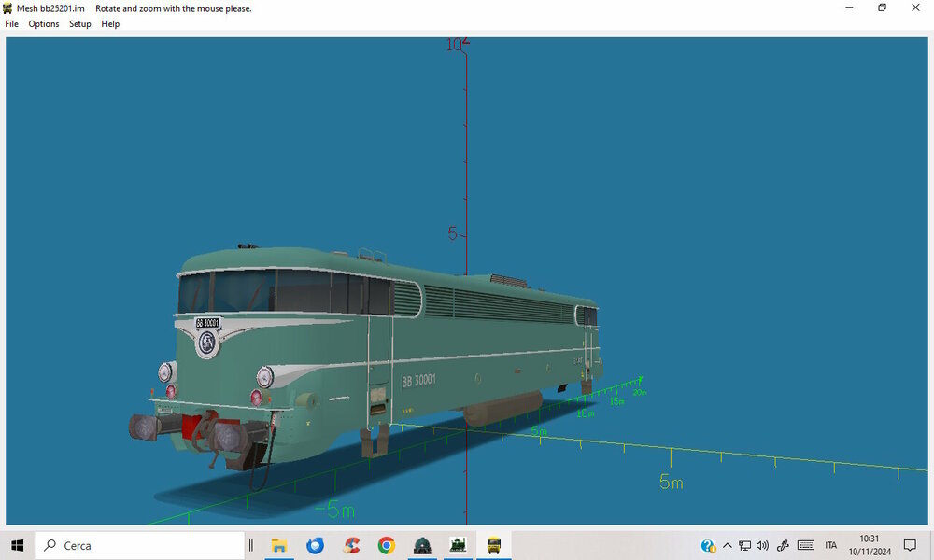Screen dimensions: 934x560
Task: Open the dark dome-shaped app in taskbar
Action: [422, 545]
